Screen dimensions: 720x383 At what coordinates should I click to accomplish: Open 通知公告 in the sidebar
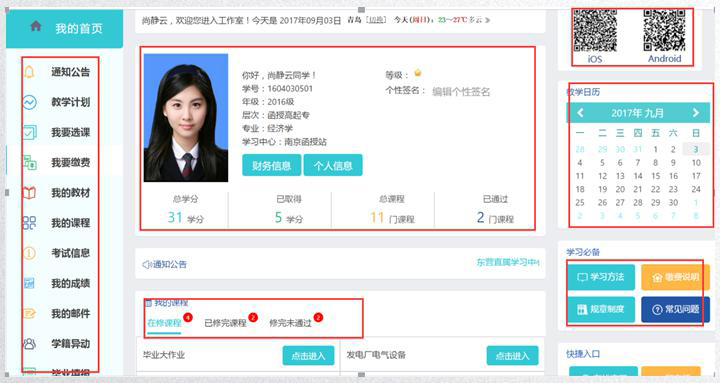click(70, 72)
